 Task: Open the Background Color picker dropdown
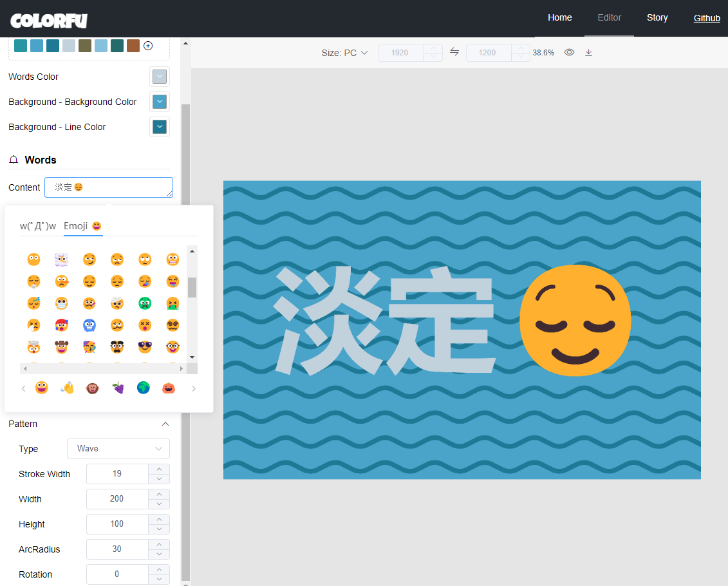[160, 102]
